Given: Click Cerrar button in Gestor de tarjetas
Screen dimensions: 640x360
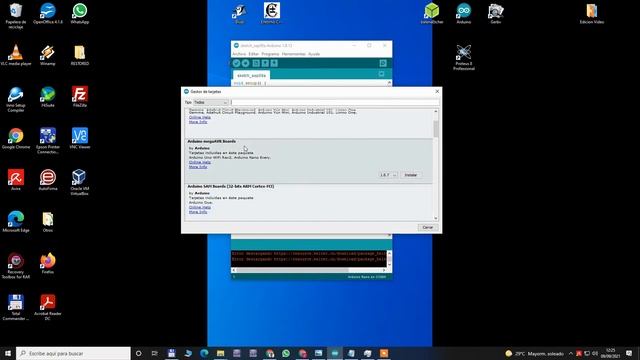Looking at the screenshot, I should [x=428, y=227].
